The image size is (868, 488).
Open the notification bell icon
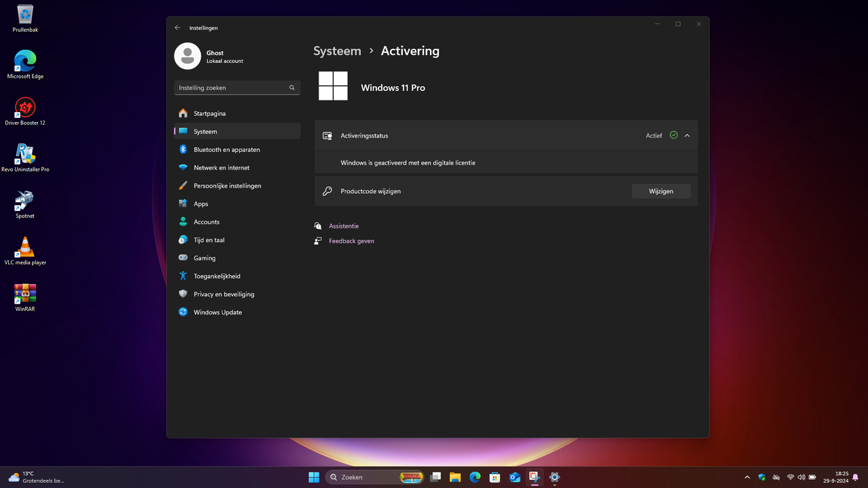tap(856, 477)
